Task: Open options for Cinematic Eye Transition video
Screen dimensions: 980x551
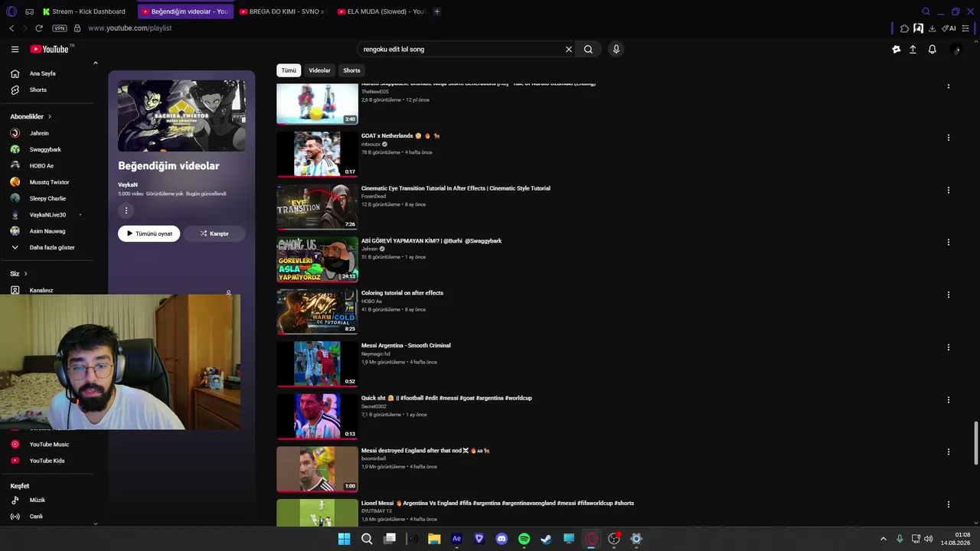Action: point(949,190)
